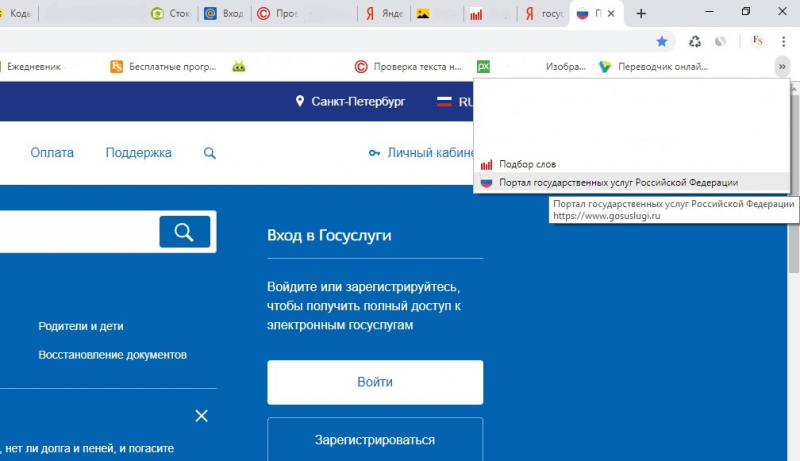
Task: Open the Проверка текста bookmark
Action: coord(408,66)
